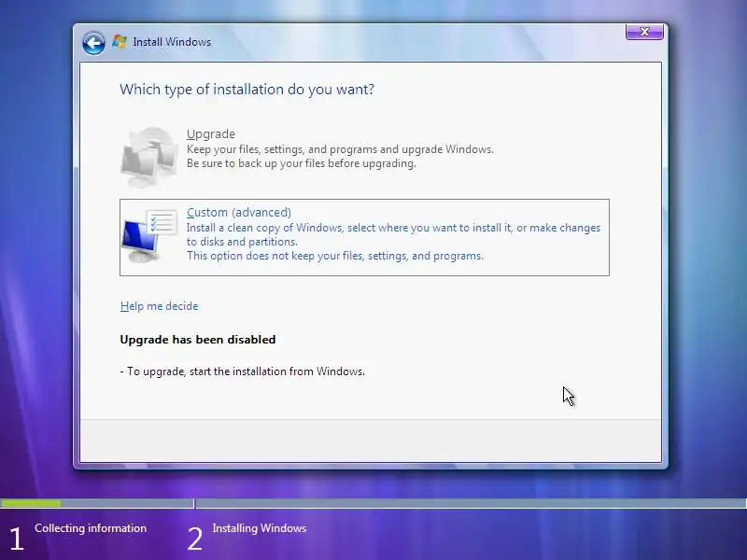
Task: Click the Windows flag logo in title bar
Action: (x=120, y=42)
